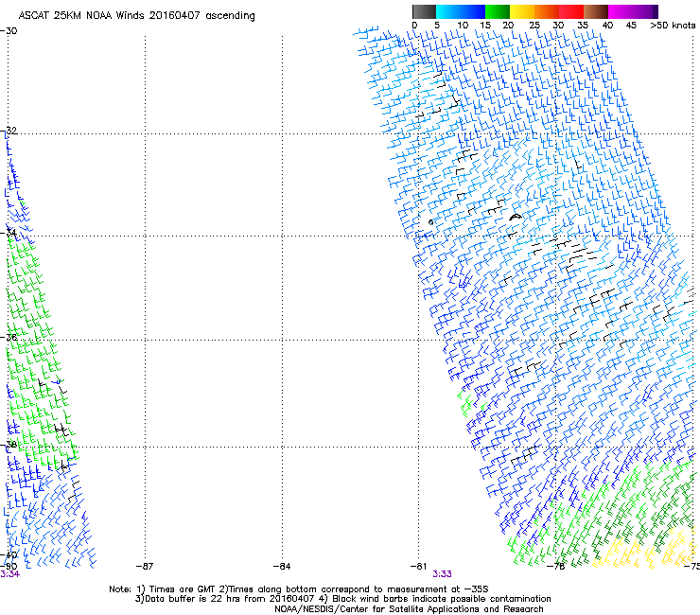This screenshot has height=615, width=700.
Task: Click the magenta 40-45 knots legend swatch
Action: coord(620,11)
